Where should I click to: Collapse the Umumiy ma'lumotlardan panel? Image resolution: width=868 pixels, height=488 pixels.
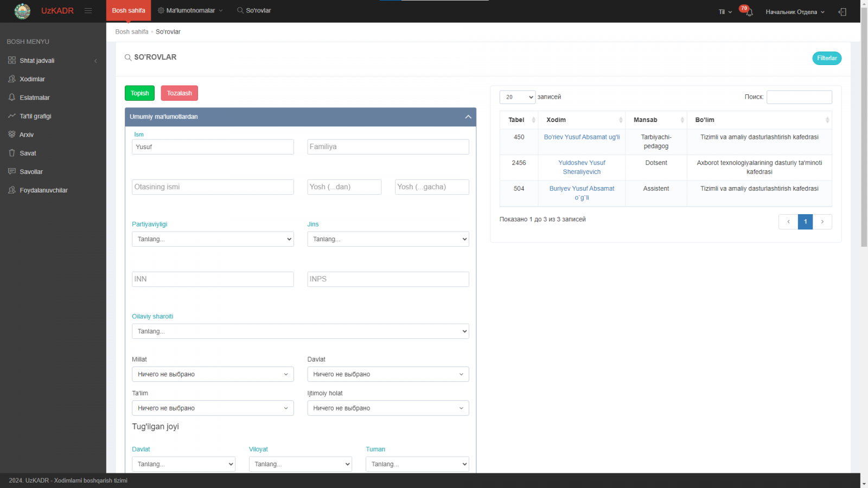tap(468, 117)
